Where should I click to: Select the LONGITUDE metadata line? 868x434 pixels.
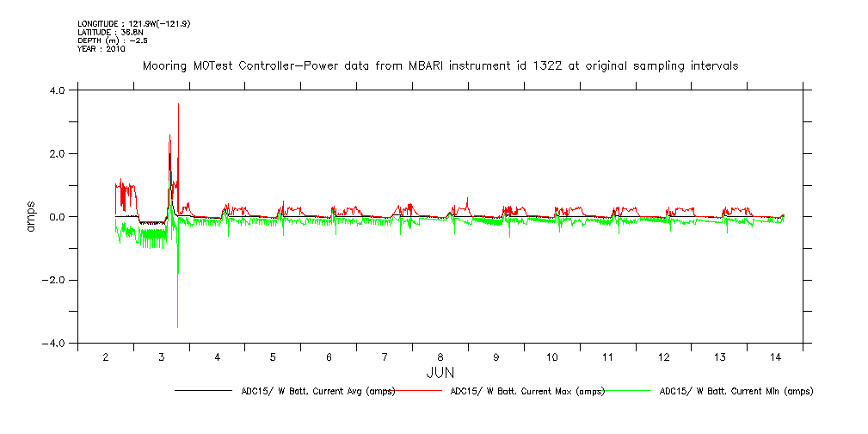pyautogui.click(x=133, y=23)
